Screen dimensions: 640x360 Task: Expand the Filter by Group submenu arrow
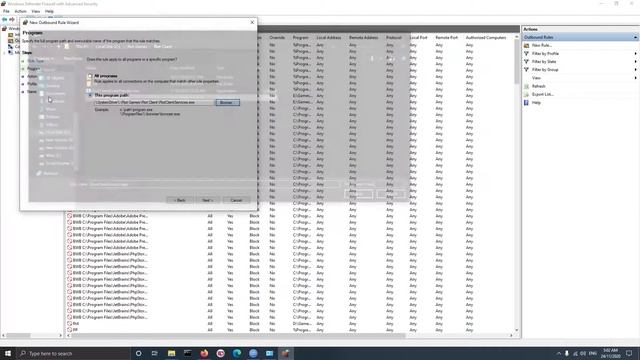point(636,70)
